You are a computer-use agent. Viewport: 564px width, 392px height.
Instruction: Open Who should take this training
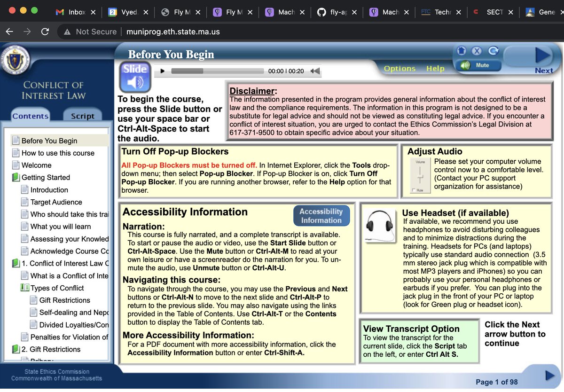[x=70, y=214]
